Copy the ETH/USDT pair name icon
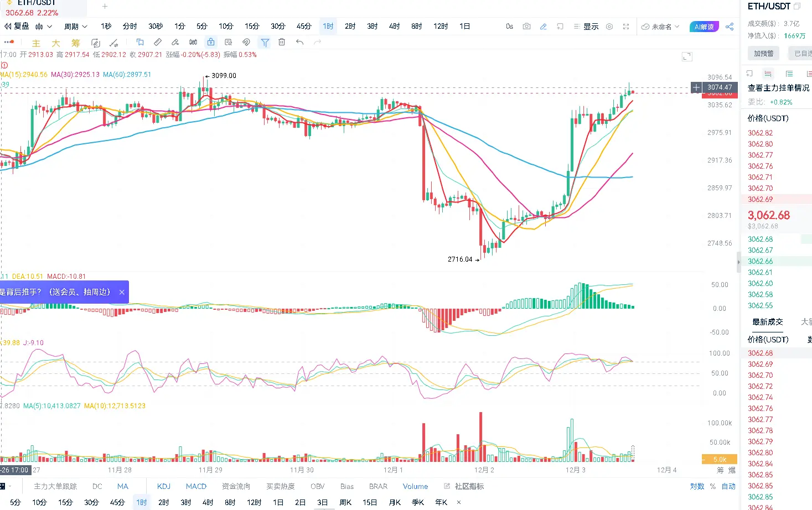 [797, 7]
